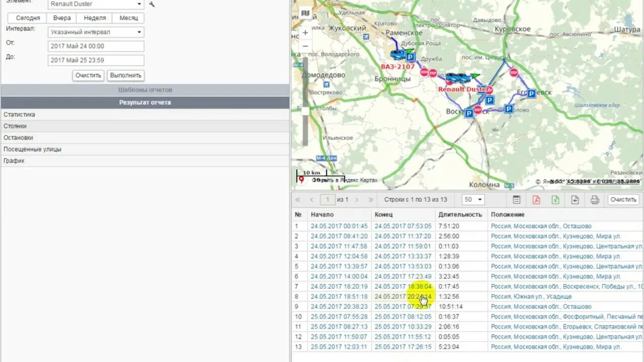Zoom in the map with plus button
This screenshot has height=362, width=644.
(x=305, y=33)
